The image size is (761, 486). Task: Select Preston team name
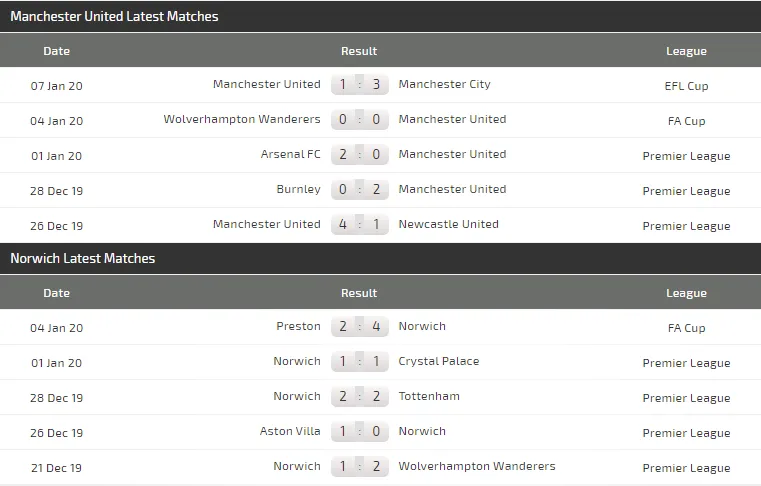298,326
